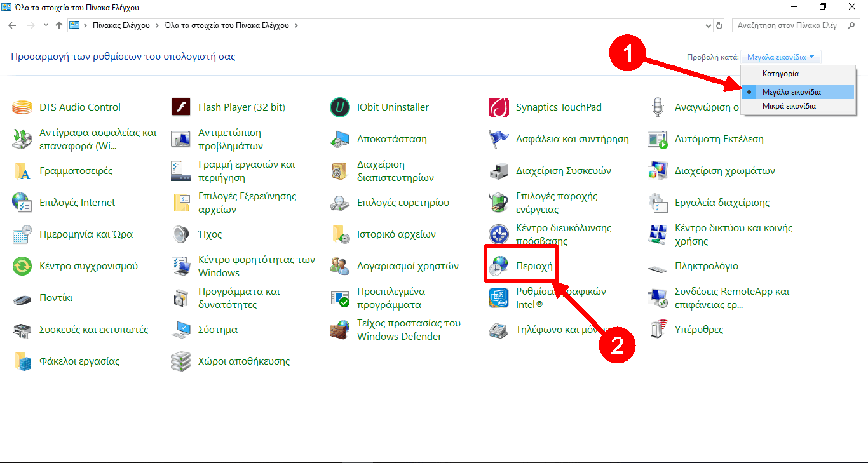
Task: Launch the IObit Uninstaller icon
Action: (x=340, y=107)
